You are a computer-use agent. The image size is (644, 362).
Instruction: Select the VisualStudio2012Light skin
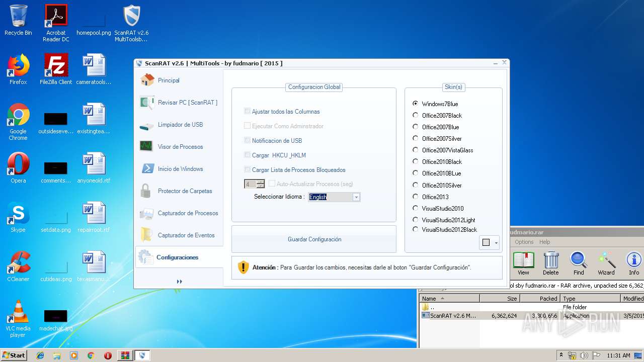pos(415,220)
